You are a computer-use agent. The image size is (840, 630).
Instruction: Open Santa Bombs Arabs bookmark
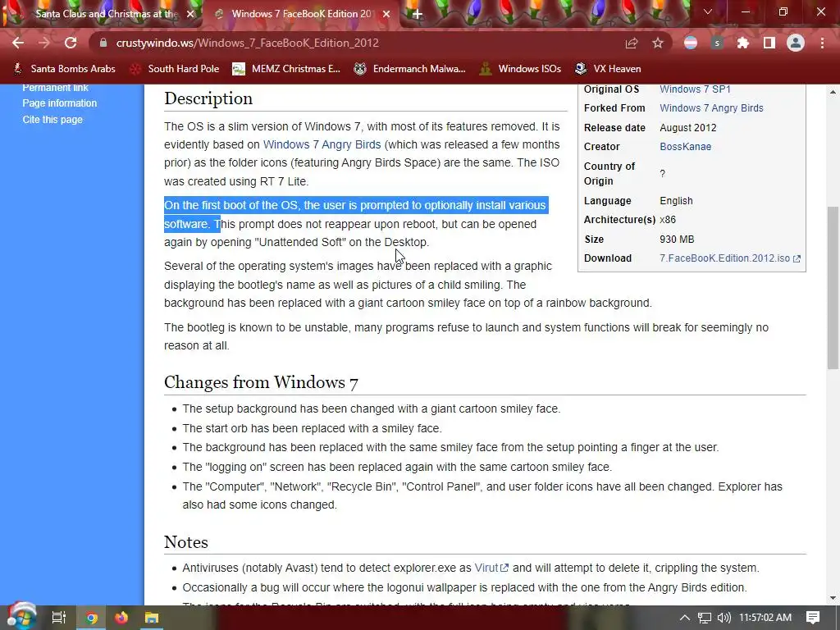[x=64, y=69]
